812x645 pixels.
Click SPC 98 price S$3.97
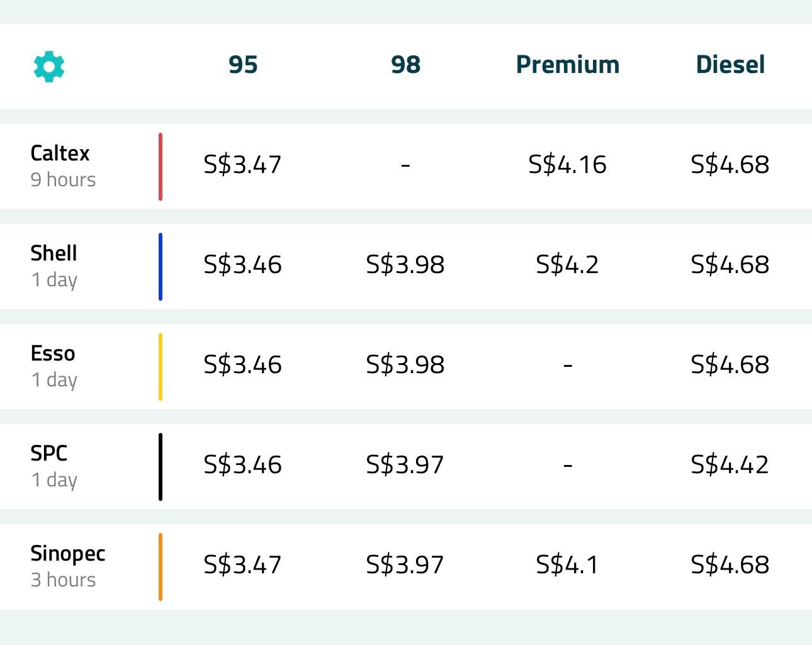(x=405, y=465)
